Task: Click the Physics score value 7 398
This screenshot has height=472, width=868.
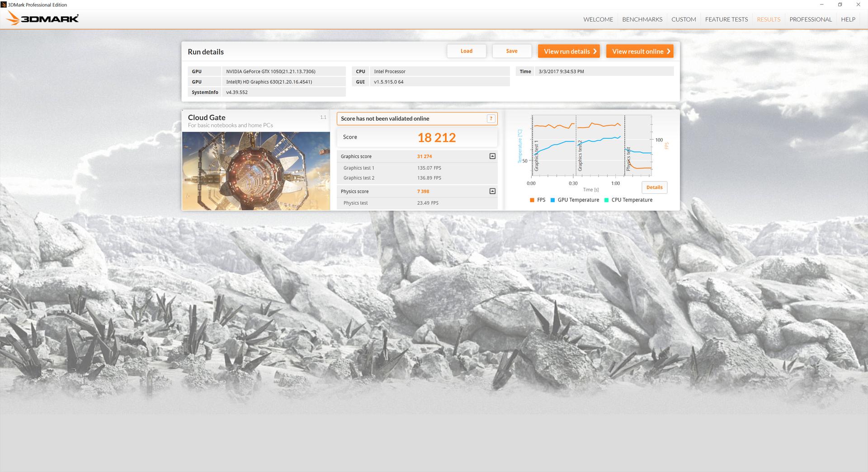Action: (x=423, y=192)
